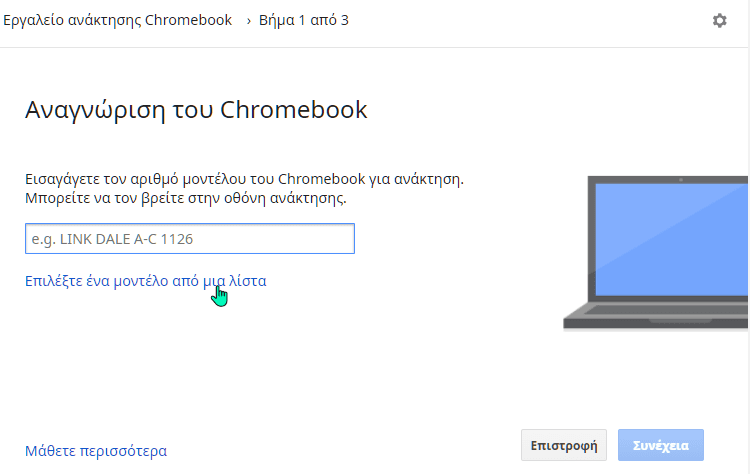Screen dimensions: 750x474
Task: Focus the Chromebook model number input field
Action: coord(190,238)
